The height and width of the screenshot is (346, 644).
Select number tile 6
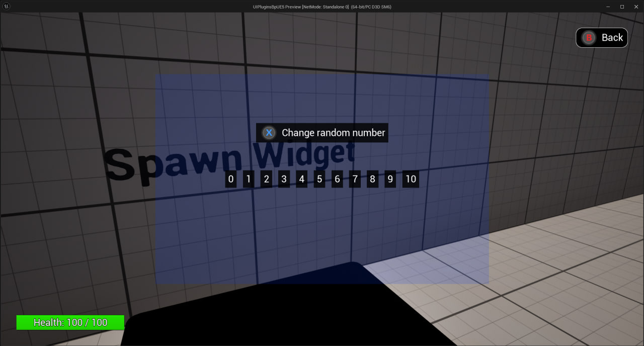(x=337, y=179)
